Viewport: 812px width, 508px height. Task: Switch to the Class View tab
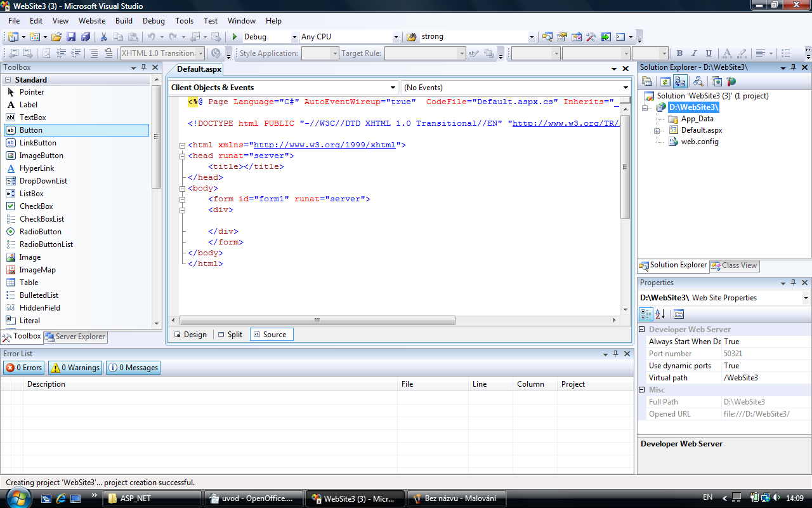[734, 265]
